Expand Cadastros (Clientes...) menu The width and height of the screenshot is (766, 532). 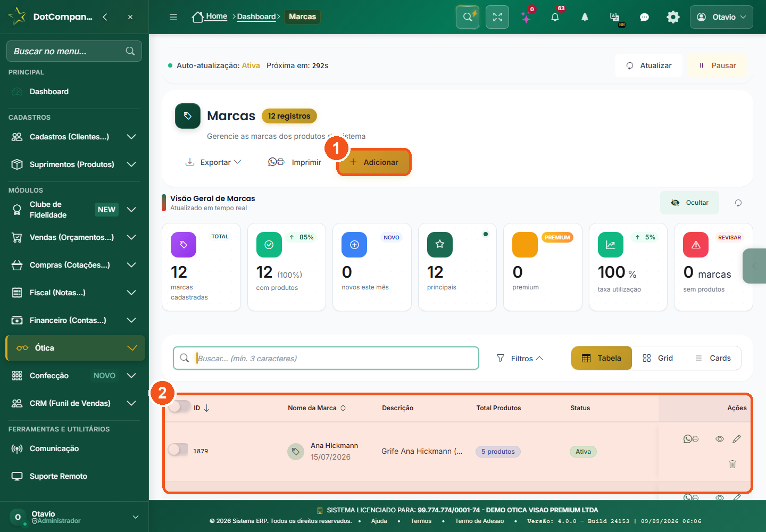[x=74, y=137]
